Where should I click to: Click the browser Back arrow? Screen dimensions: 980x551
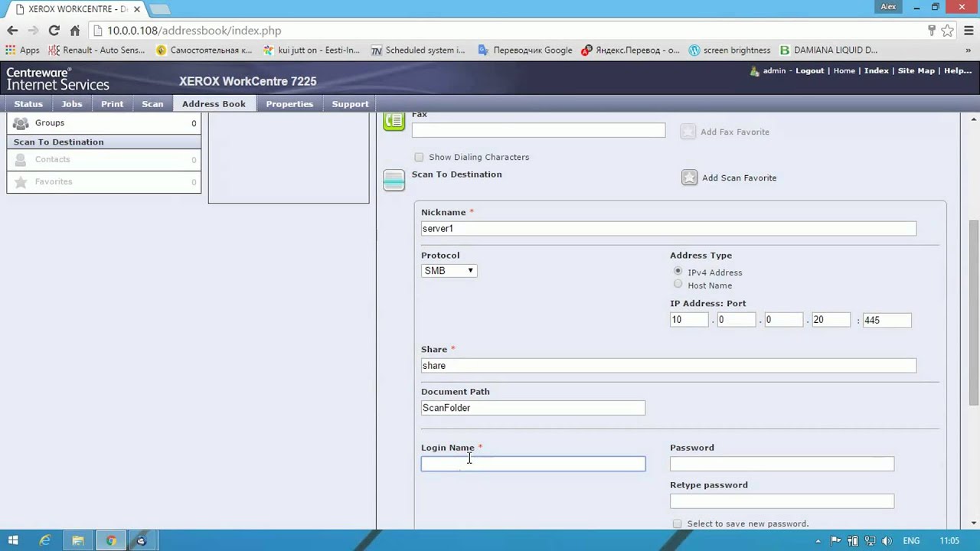tap(12, 31)
